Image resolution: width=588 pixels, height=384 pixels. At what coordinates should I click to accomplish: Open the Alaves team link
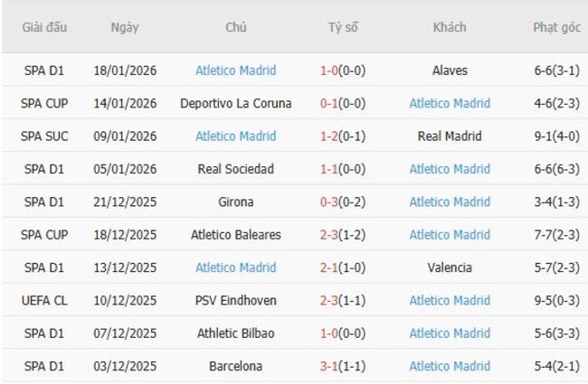coord(450,70)
